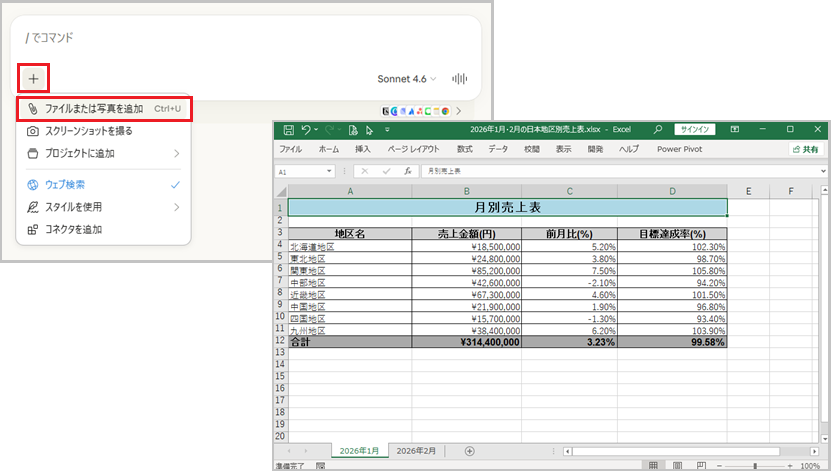Choose スクリーンショットを撮る from the menu
833x472 pixels.
pyautogui.click(x=88, y=131)
